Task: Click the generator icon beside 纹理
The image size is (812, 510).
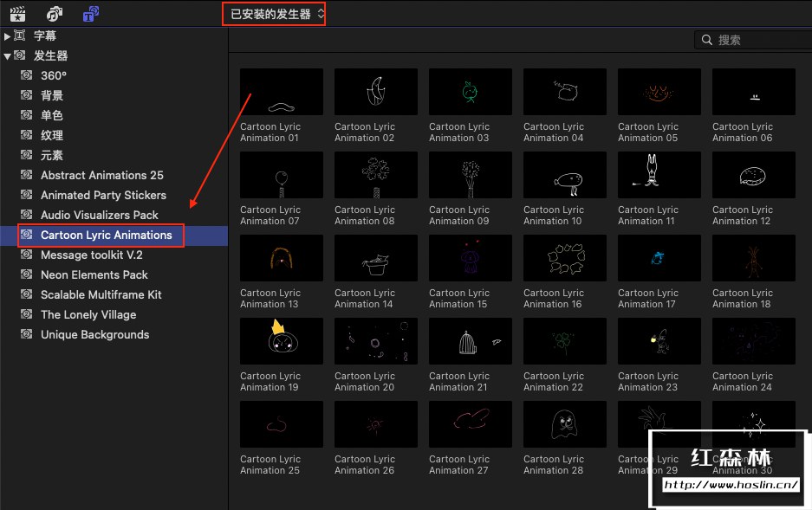Action: coord(26,134)
